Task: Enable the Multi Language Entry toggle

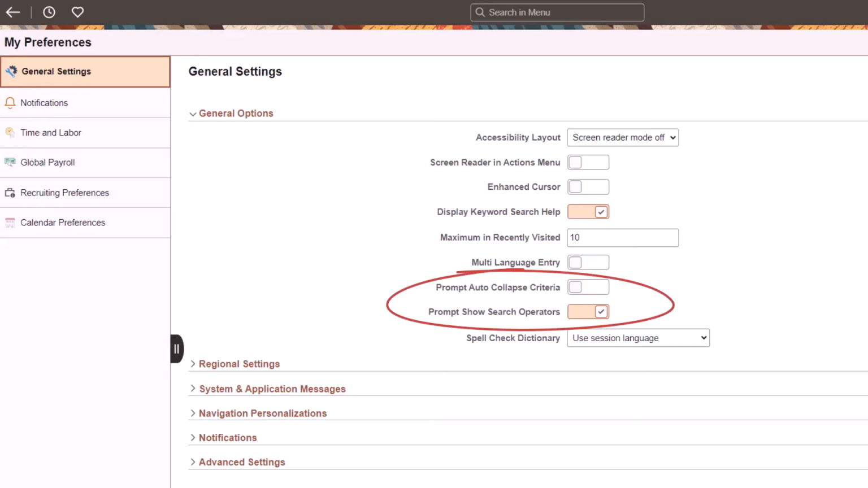Action: click(x=588, y=262)
